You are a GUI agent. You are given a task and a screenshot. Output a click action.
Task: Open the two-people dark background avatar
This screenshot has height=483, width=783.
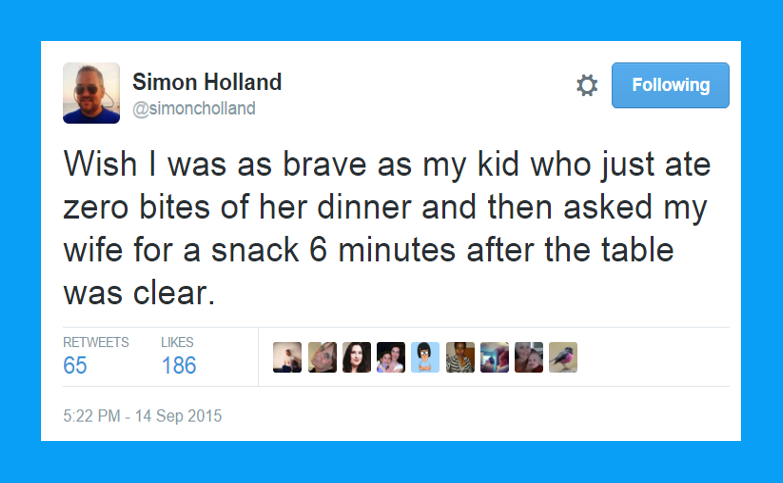pos(391,357)
